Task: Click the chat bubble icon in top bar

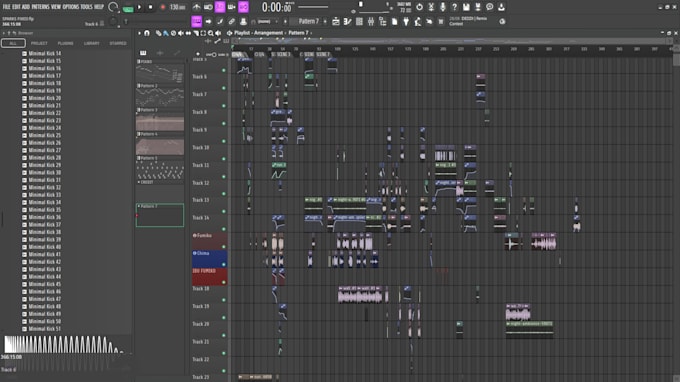Action: [x=490, y=7]
